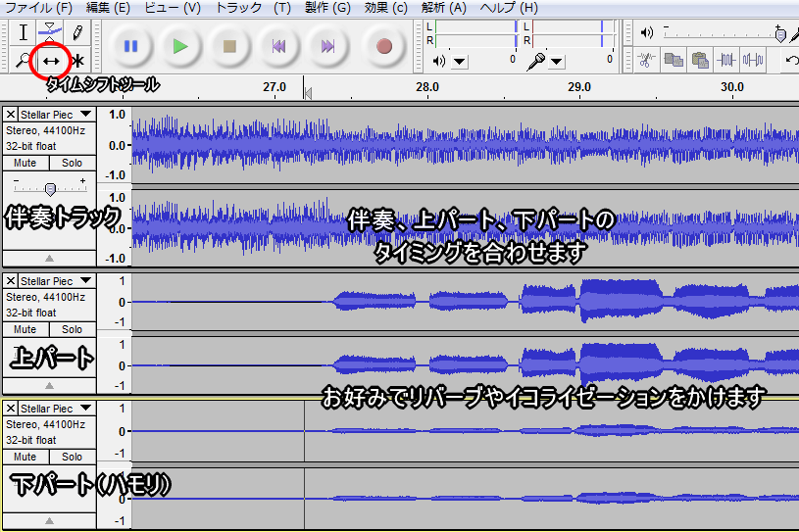Select the Draw pencil tool
The height and width of the screenshot is (532, 799).
tap(77, 32)
